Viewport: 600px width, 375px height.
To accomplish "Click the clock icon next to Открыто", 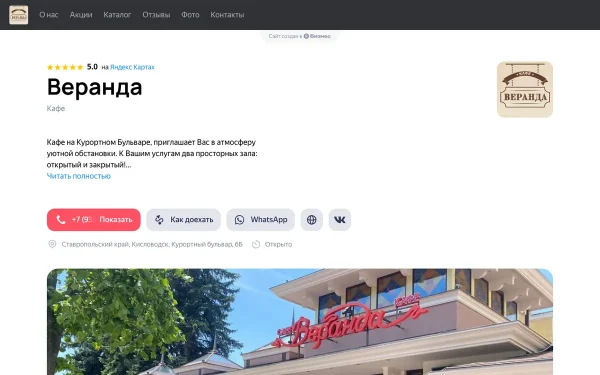I will point(256,244).
